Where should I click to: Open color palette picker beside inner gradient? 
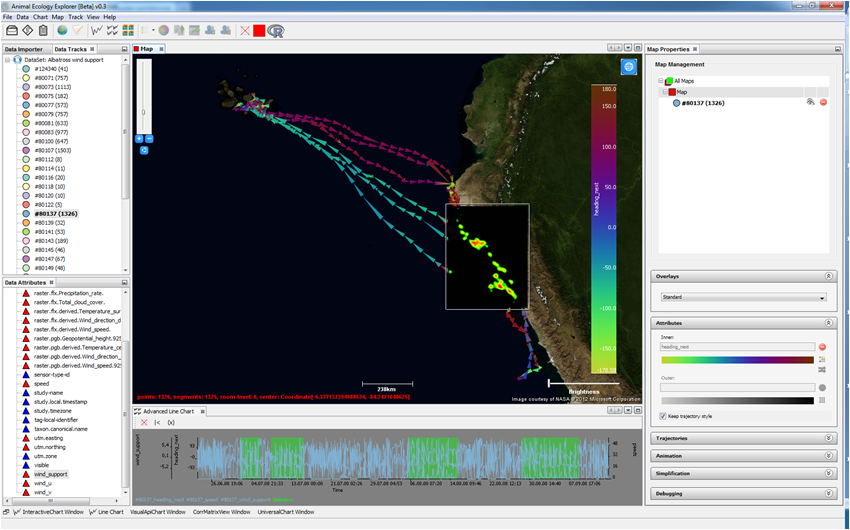[x=822, y=359]
